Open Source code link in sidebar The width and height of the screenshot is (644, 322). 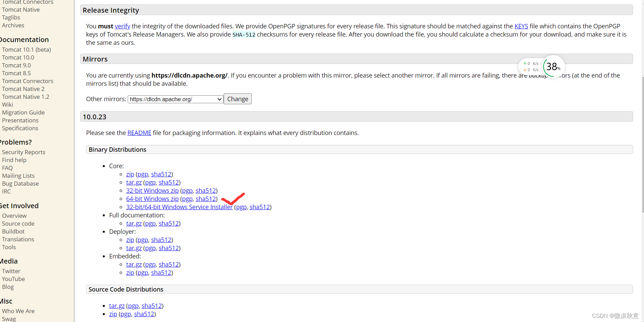pyautogui.click(x=18, y=224)
